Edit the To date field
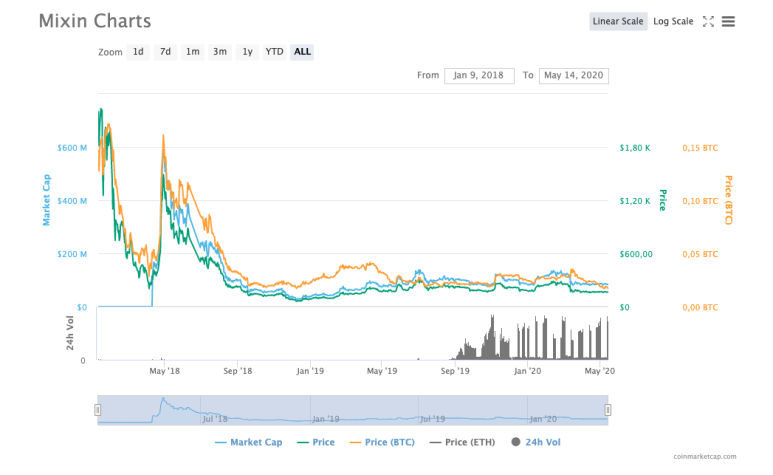 tap(574, 75)
